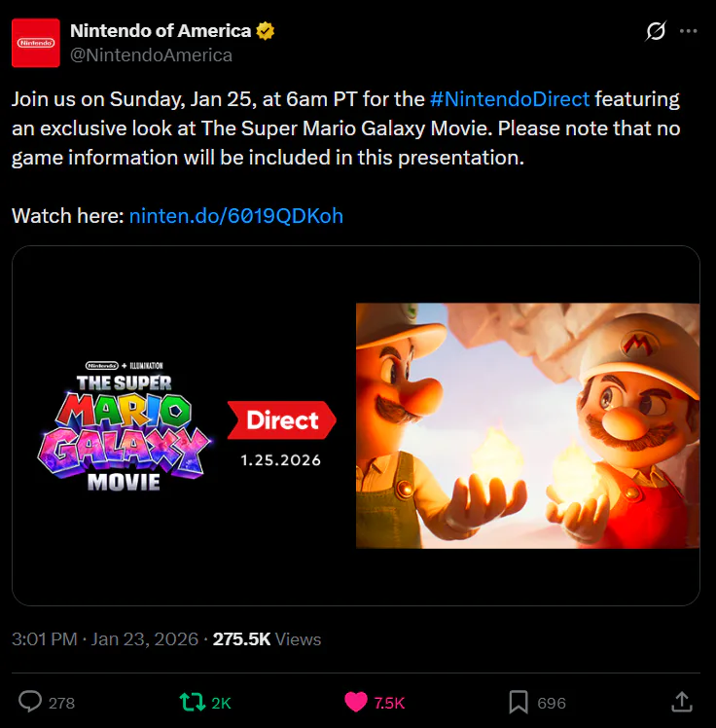Click the Grok slashed-circle icon
The width and height of the screenshot is (716, 728).
(x=656, y=31)
